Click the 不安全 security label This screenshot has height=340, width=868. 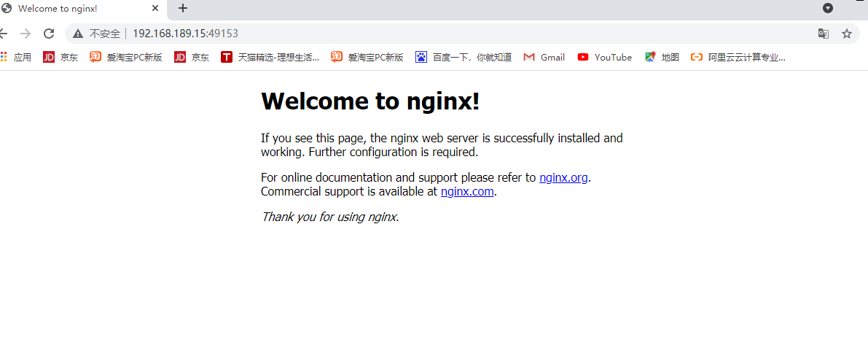[x=105, y=34]
